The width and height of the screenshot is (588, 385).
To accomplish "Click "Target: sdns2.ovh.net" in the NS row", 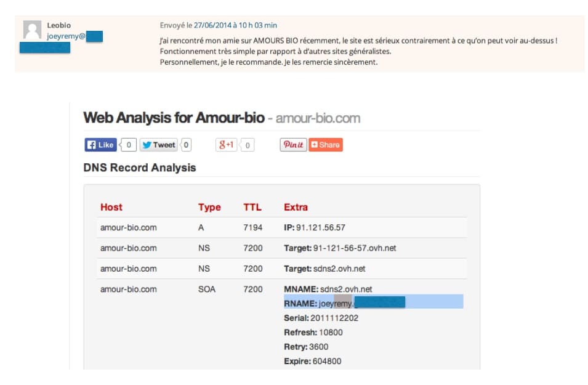I will [x=324, y=269].
